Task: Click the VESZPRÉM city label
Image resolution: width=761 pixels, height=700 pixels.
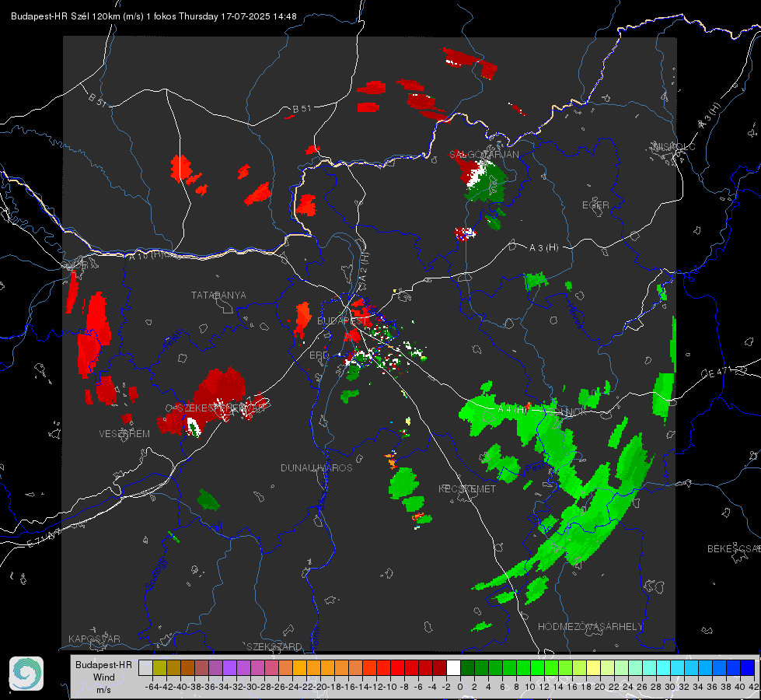Action: click(124, 433)
